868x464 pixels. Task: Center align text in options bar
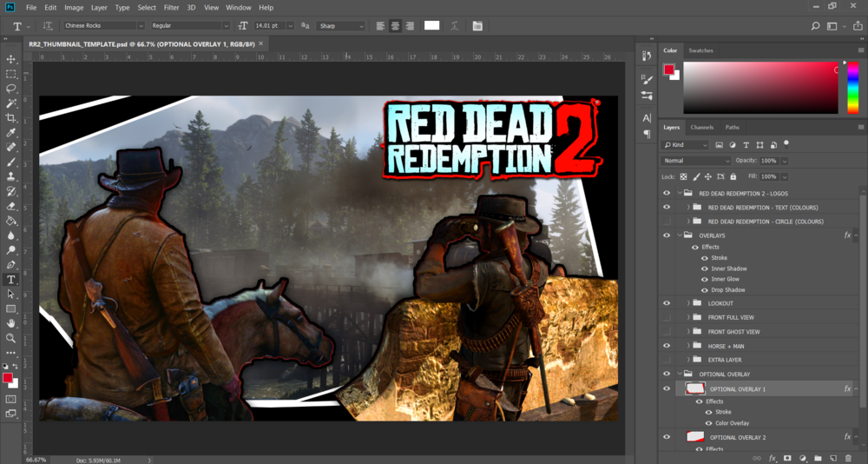[396, 26]
